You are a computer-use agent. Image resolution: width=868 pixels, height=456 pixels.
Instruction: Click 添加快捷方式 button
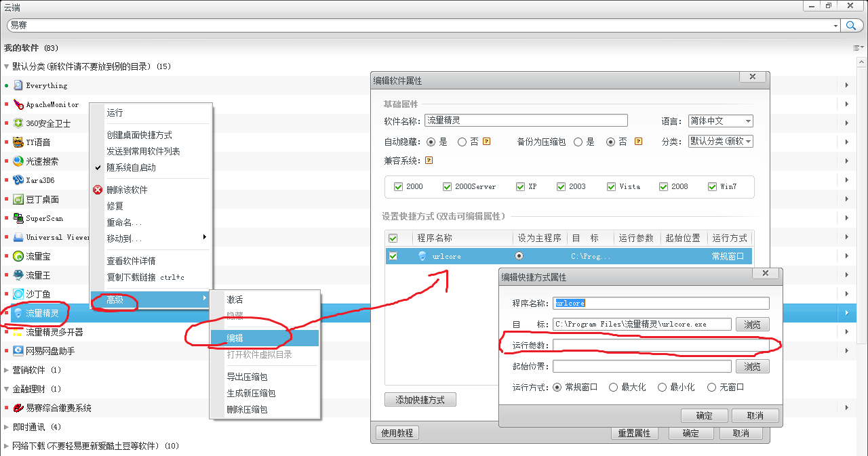[420, 400]
